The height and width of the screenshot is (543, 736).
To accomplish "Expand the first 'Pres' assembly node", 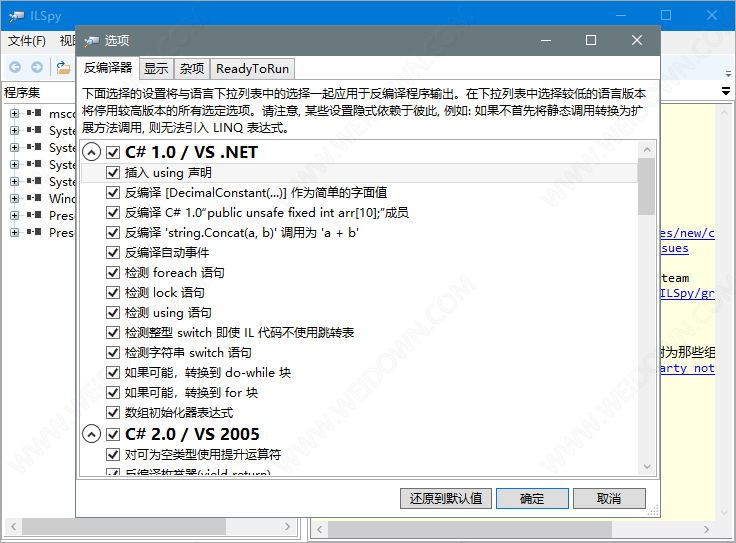I will (x=15, y=215).
